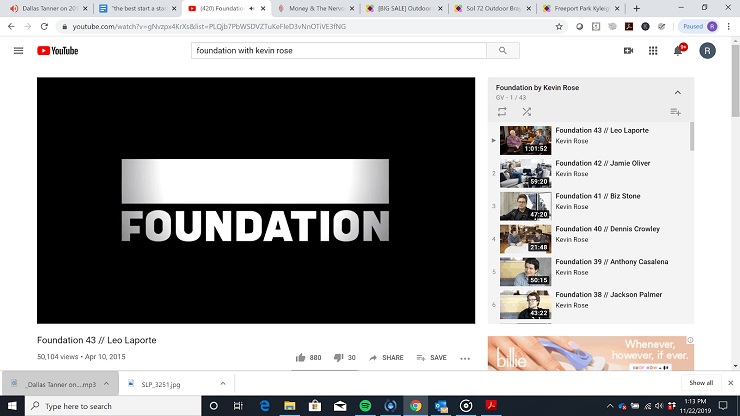The height and width of the screenshot is (416, 740).
Task: Open the Chrome three-dot menu
Action: pos(729,26)
